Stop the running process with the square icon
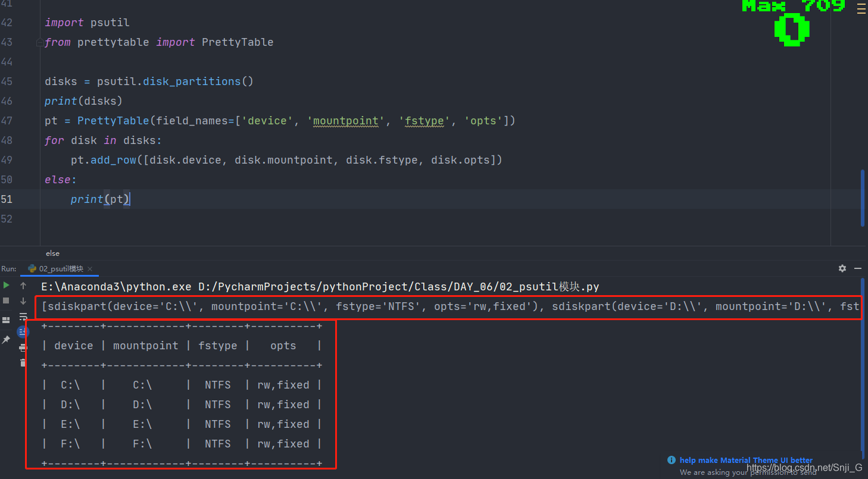The height and width of the screenshot is (479, 868). coord(7,301)
